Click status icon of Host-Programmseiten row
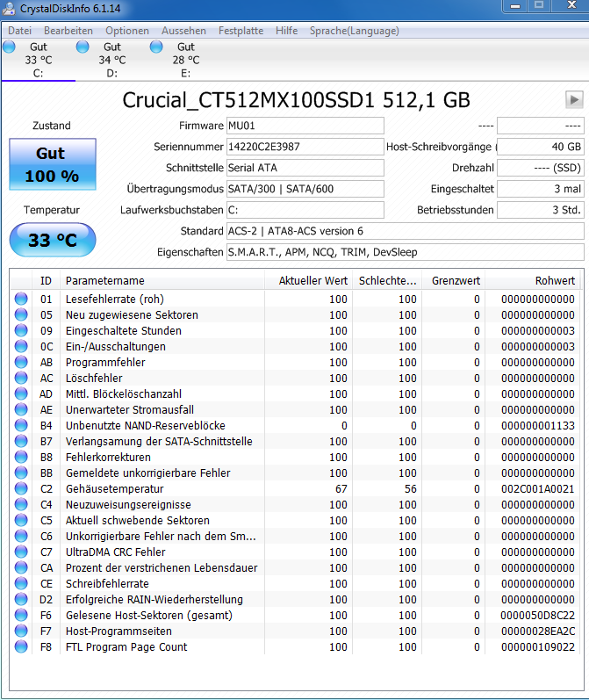This screenshot has height=700, width=589. (x=21, y=631)
